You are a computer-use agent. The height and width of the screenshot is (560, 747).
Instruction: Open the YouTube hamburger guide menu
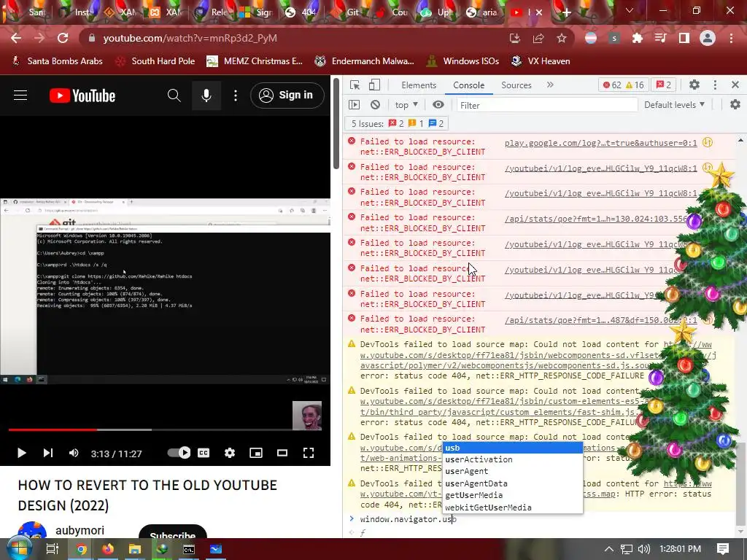coord(20,96)
